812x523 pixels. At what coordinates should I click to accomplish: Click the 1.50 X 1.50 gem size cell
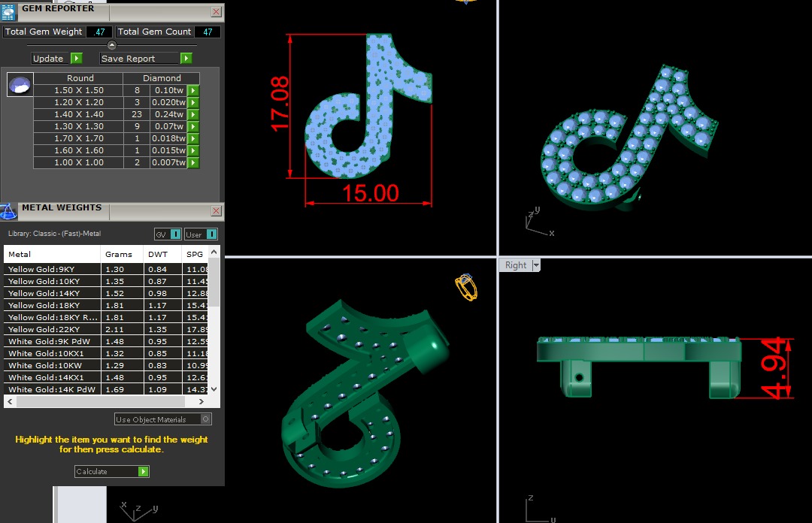79,91
